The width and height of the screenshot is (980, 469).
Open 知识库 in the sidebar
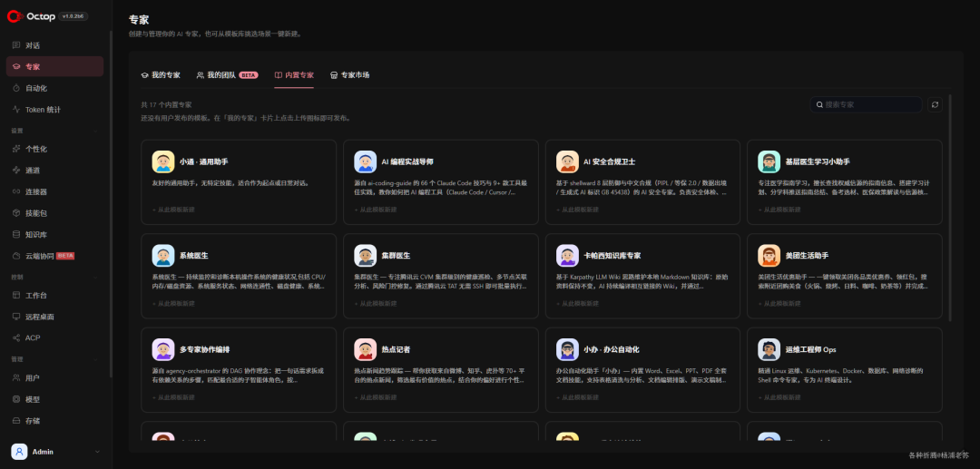[54, 234]
